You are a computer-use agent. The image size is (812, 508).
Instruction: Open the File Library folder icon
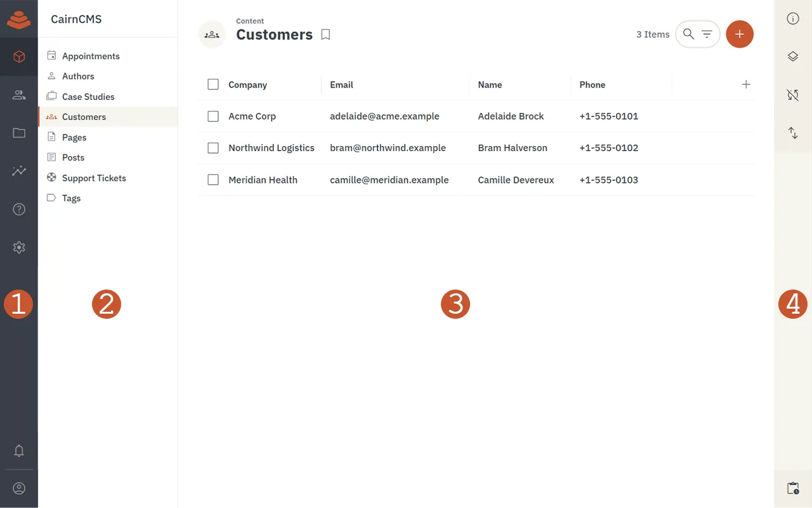19,133
